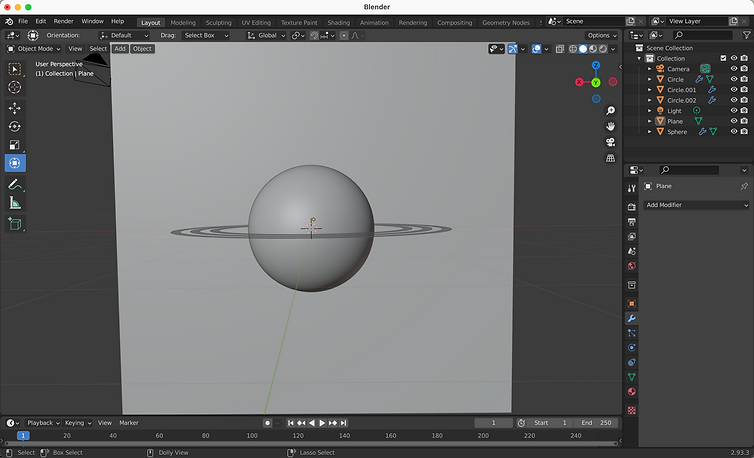Select Circle.002 in the outliner
This screenshot has width=754, height=458.
681,100
